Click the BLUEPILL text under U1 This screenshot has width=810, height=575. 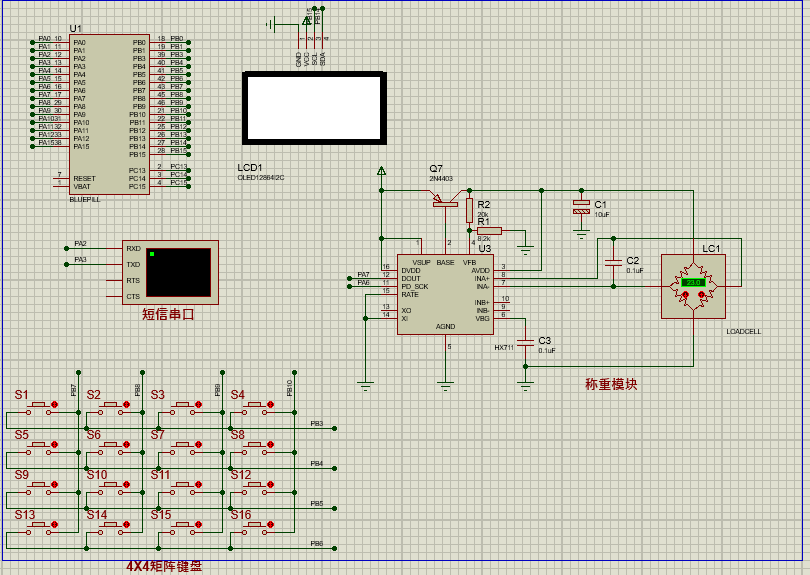(85, 199)
